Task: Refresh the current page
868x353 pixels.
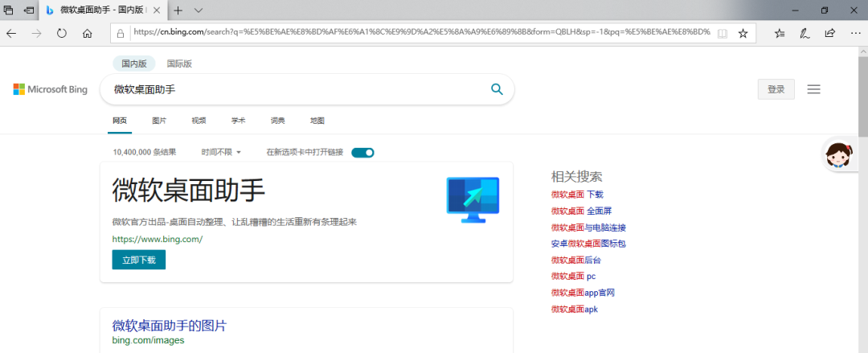Action: click(x=62, y=33)
